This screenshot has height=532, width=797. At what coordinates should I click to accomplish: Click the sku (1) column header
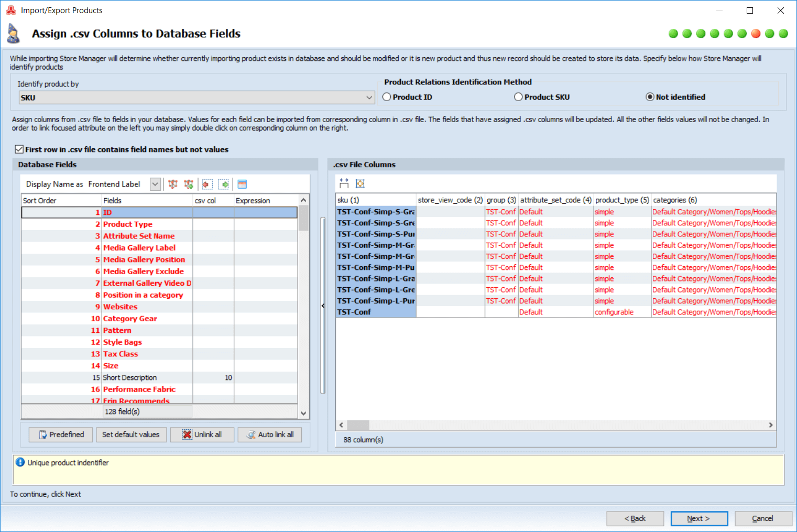pos(376,200)
